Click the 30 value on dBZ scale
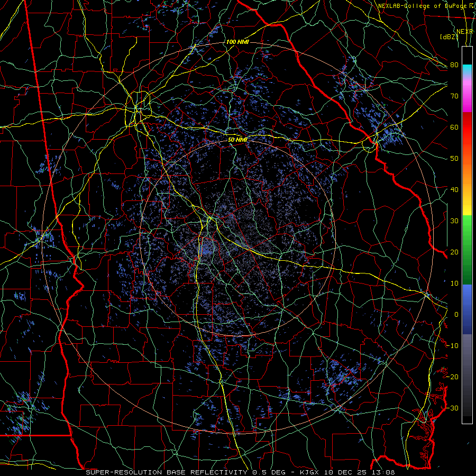Image resolution: width=476 pixels, height=476 pixels. 454,221
